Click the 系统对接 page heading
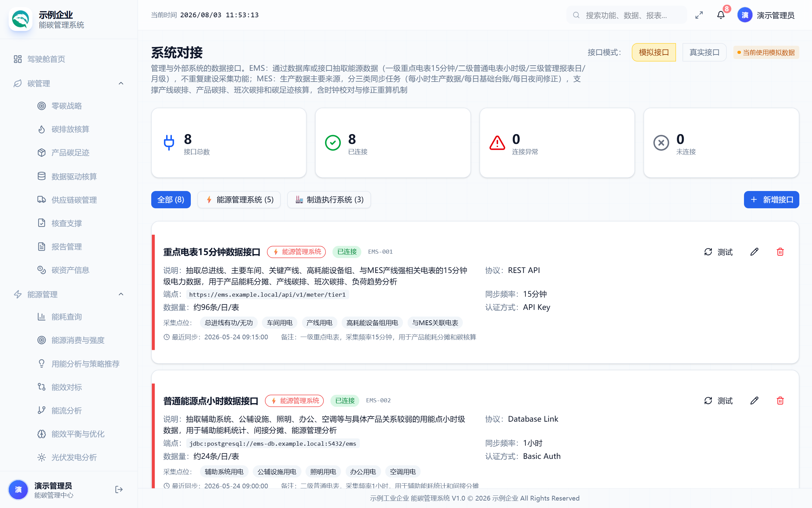812x508 pixels. (177, 52)
